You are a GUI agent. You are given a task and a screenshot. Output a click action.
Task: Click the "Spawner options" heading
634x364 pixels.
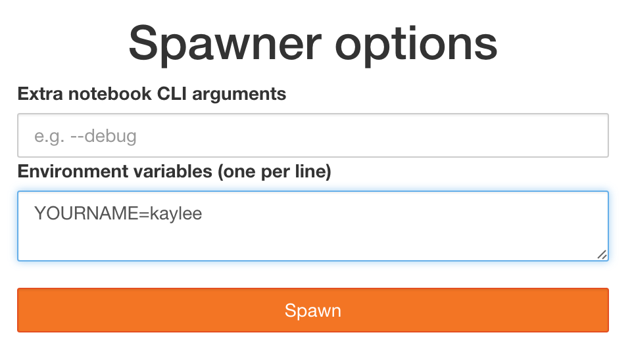pos(313,44)
